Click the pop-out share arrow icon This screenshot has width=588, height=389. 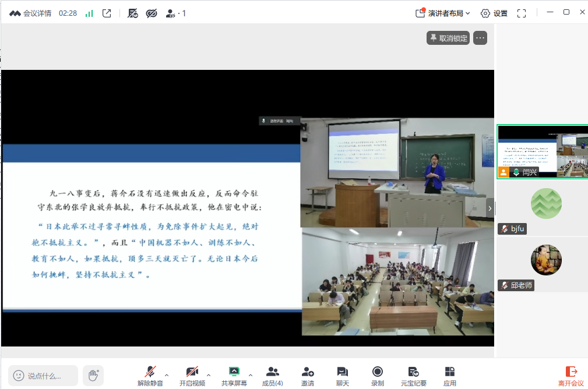107,13
